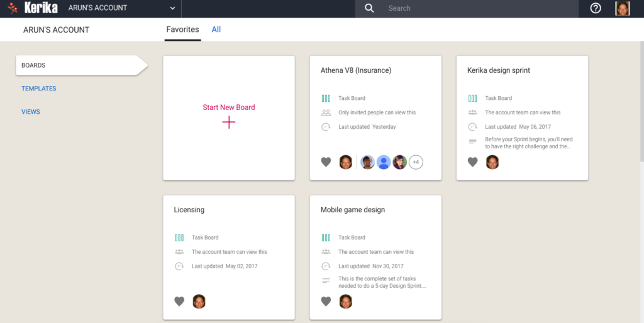Click 'Last updated May 06, 2017' text
The image size is (644, 323).
518,127
